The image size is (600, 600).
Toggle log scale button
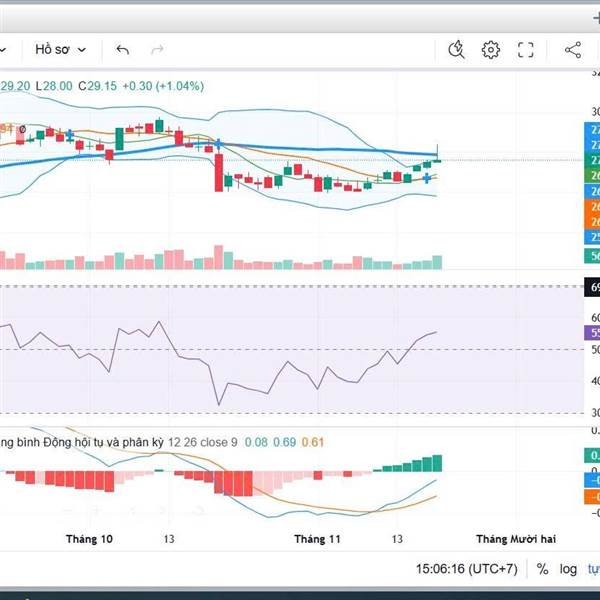pos(568,569)
